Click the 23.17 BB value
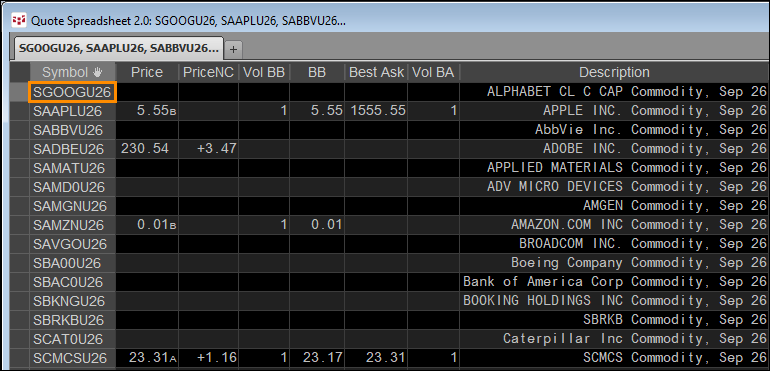The height and width of the screenshot is (371, 770). (317, 358)
